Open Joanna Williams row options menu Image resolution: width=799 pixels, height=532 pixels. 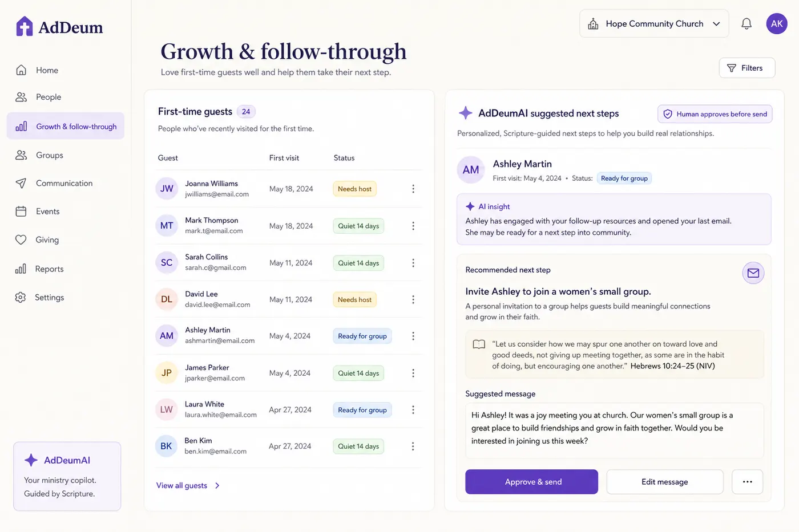click(413, 189)
